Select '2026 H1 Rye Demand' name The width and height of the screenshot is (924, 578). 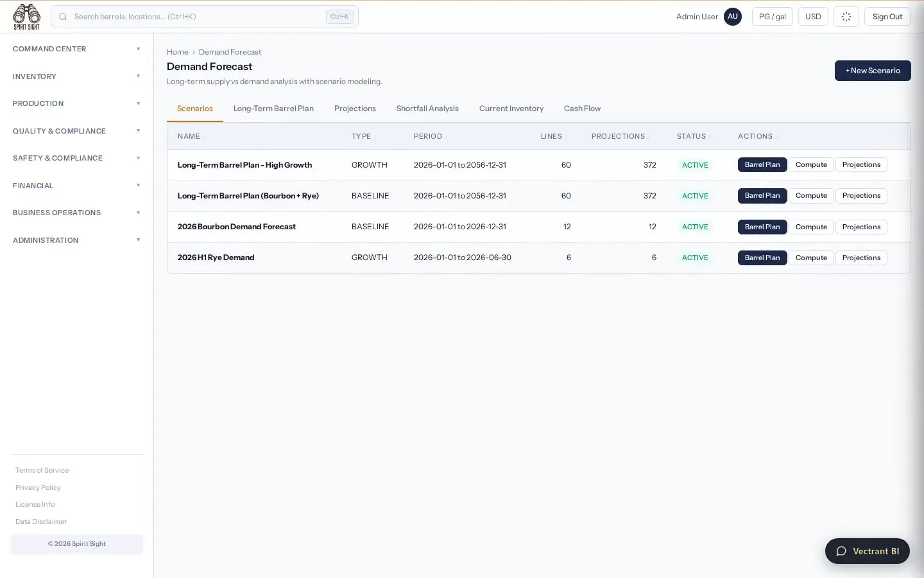pyautogui.click(x=216, y=258)
